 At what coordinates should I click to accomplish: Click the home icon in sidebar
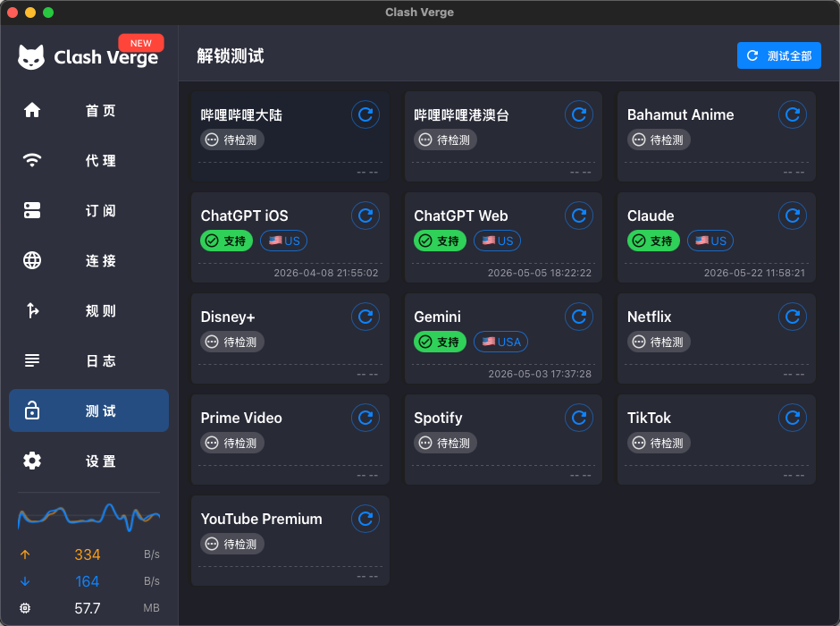coord(32,110)
